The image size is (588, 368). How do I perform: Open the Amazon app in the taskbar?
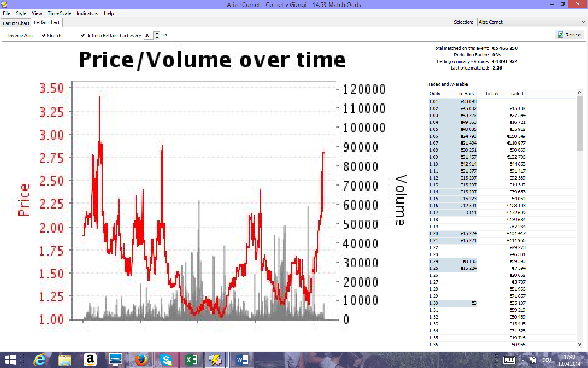90,360
